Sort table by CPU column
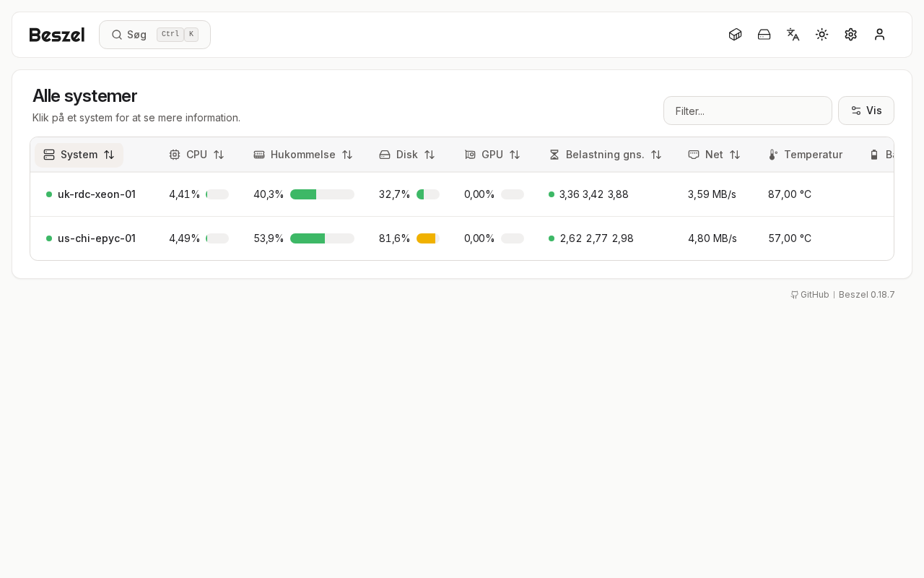924x578 pixels. point(196,155)
